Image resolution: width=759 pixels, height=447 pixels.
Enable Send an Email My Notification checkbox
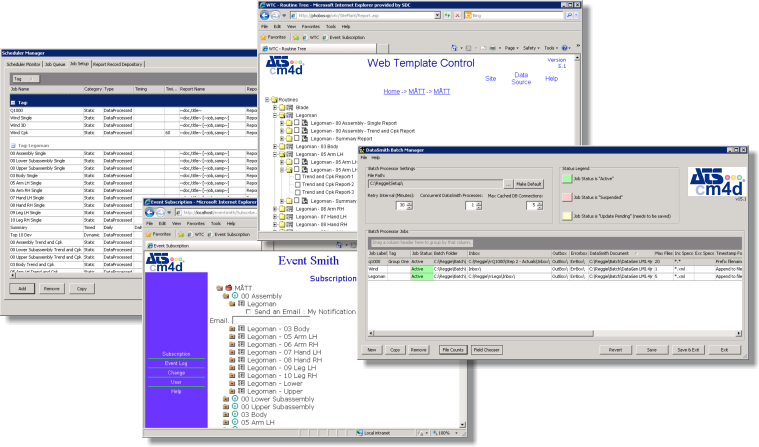click(x=248, y=312)
